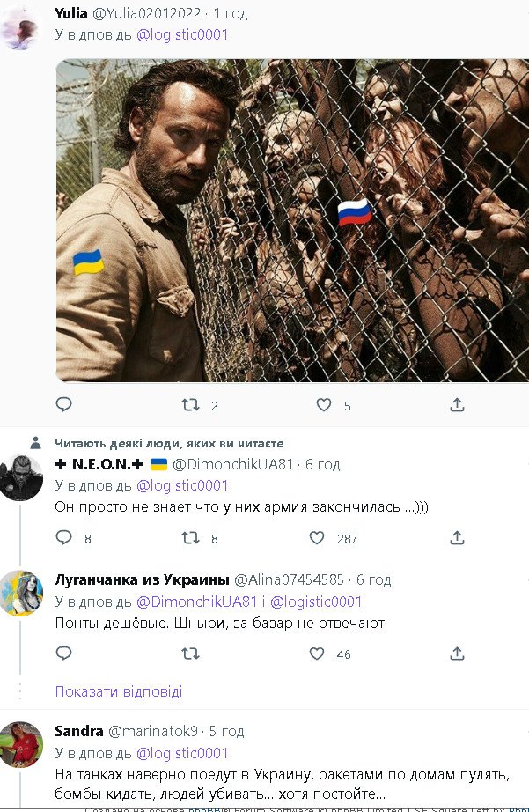The width and height of the screenshot is (529, 812).
Task: Share the N.E.O.N. tweet
Action: [457, 537]
